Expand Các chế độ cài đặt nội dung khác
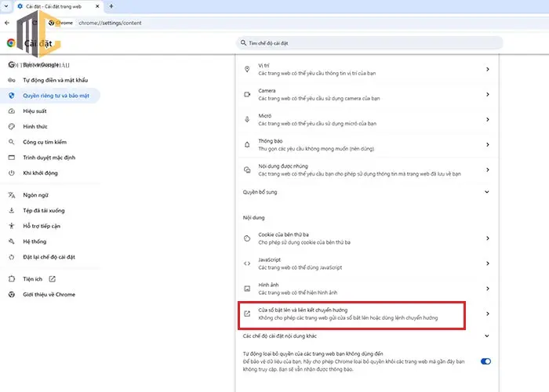This screenshot has height=392, width=549. point(367,336)
